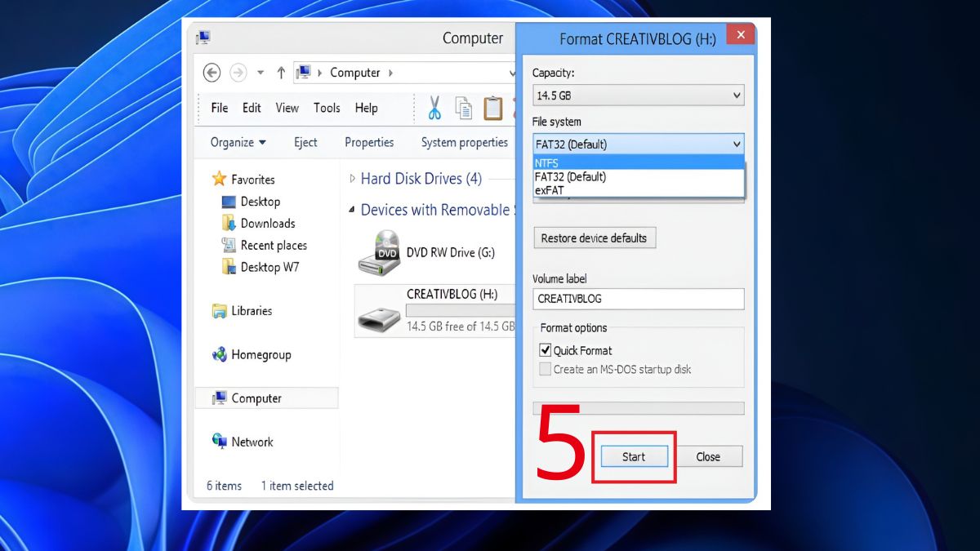Screen dimensions: 980x551
Task: Choose FAT32 (Default) from list
Action: click(x=639, y=176)
